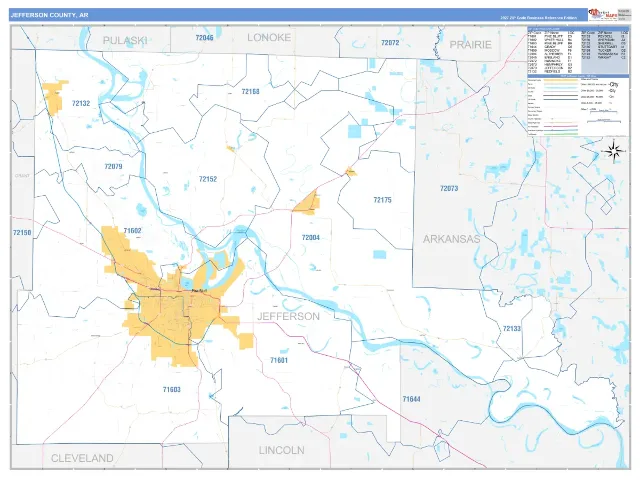Click ZIP code label 72175

click(382, 200)
